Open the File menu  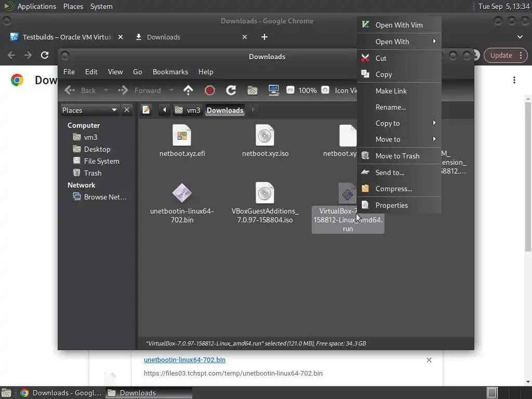coord(69,72)
